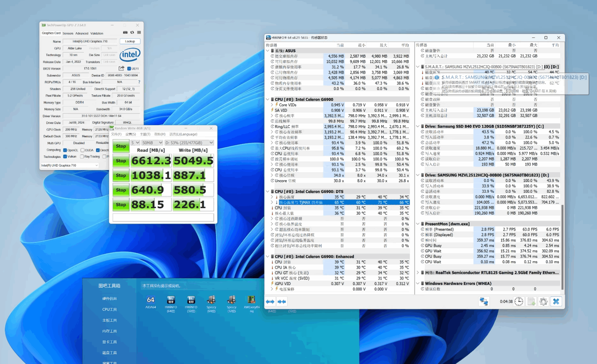Collapse the Samsung SSD 840 EVO drive group

tap(418, 126)
